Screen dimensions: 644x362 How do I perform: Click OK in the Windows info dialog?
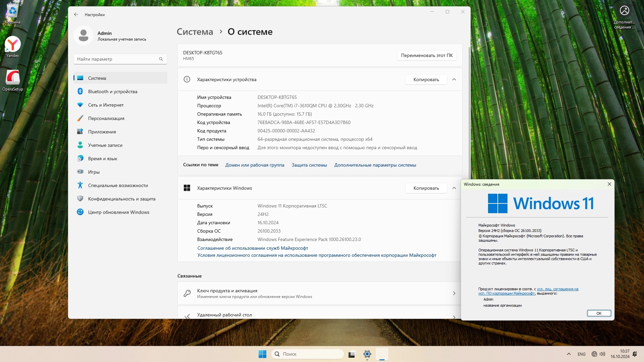click(599, 313)
